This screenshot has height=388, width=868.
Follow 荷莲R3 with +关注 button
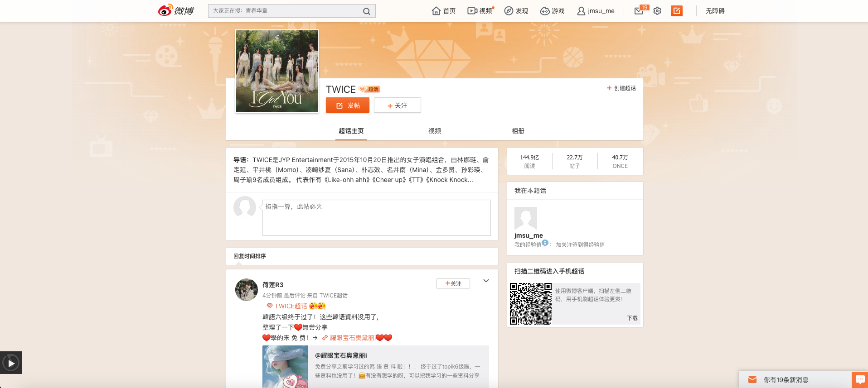tap(453, 283)
